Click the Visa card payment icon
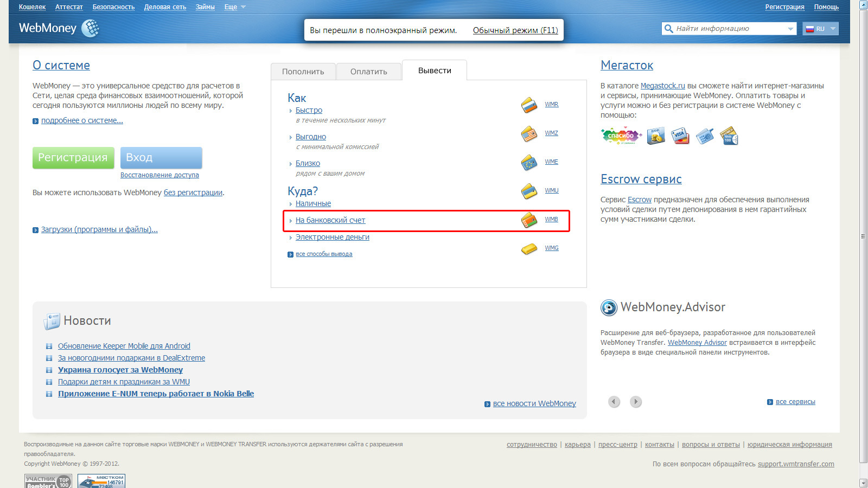 click(x=680, y=136)
